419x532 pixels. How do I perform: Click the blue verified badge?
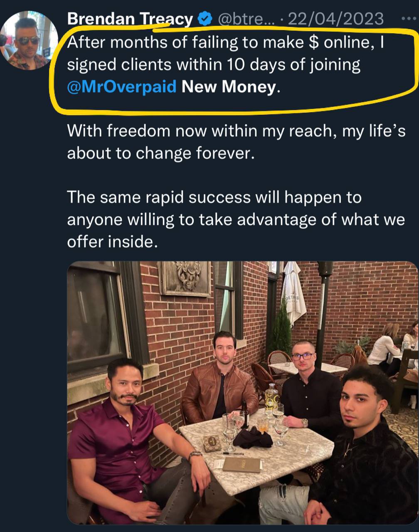(x=205, y=19)
